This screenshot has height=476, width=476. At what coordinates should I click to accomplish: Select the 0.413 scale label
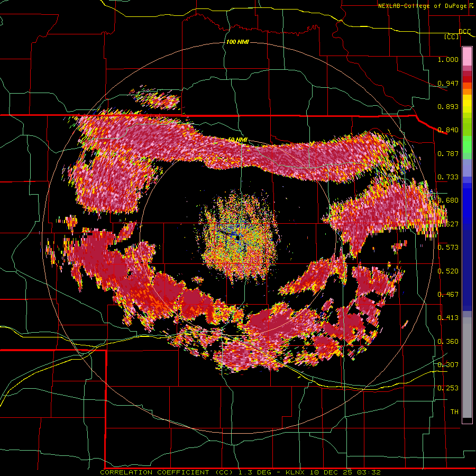coord(448,318)
